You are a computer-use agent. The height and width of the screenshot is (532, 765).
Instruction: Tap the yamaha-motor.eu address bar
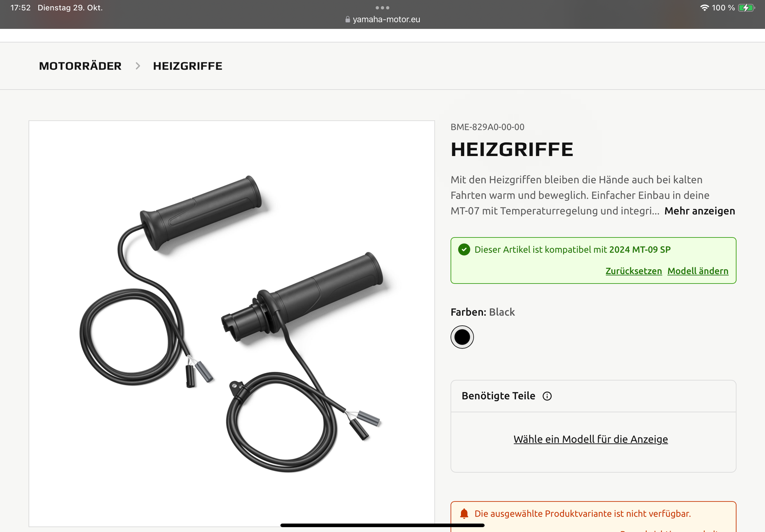point(382,20)
